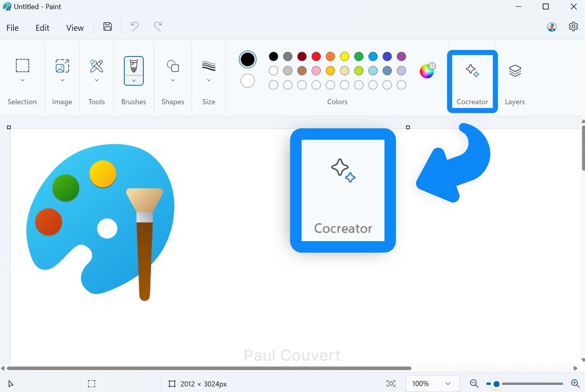Click the Paint app icon in title bar
This screenshot has height=392, width=585.
tap(7, 7)
